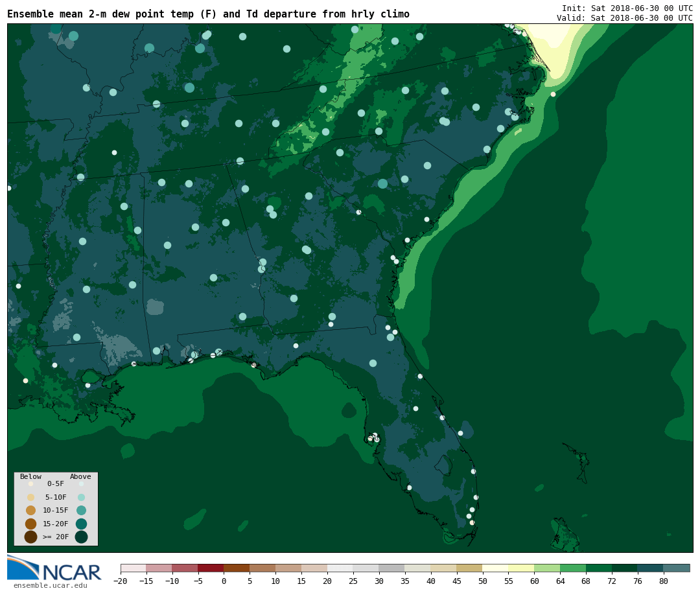The image size is (700, 593).
Task: Select the Below 0-5F legend circle
Action: click(31, 483)
